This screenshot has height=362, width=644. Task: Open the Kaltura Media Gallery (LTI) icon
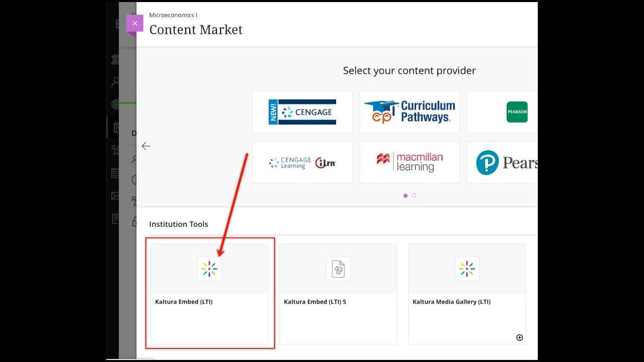467,269
